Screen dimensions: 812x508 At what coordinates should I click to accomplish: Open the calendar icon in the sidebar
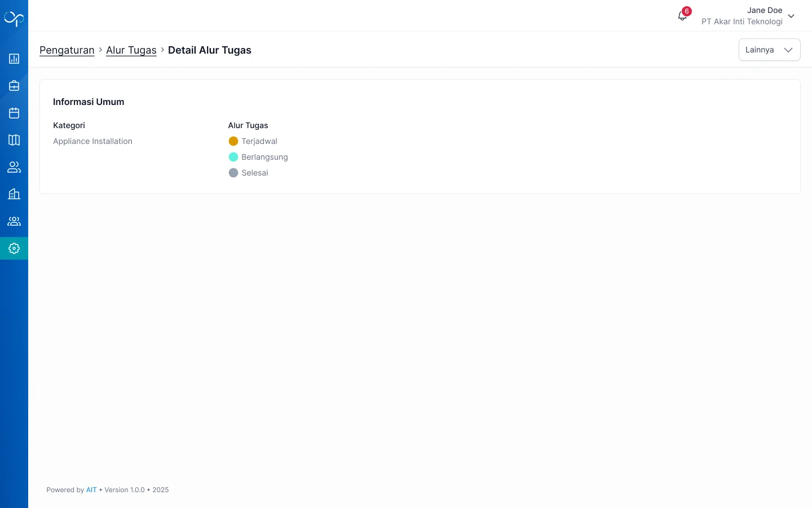tap(14, 113)
